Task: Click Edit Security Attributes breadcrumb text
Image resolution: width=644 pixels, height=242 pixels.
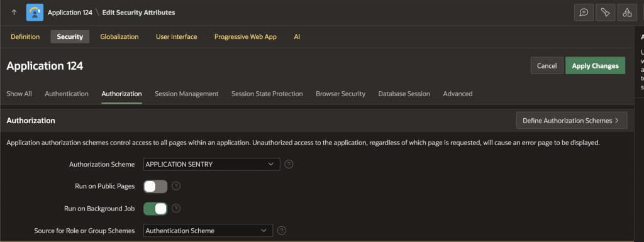Action: (138, 13)
